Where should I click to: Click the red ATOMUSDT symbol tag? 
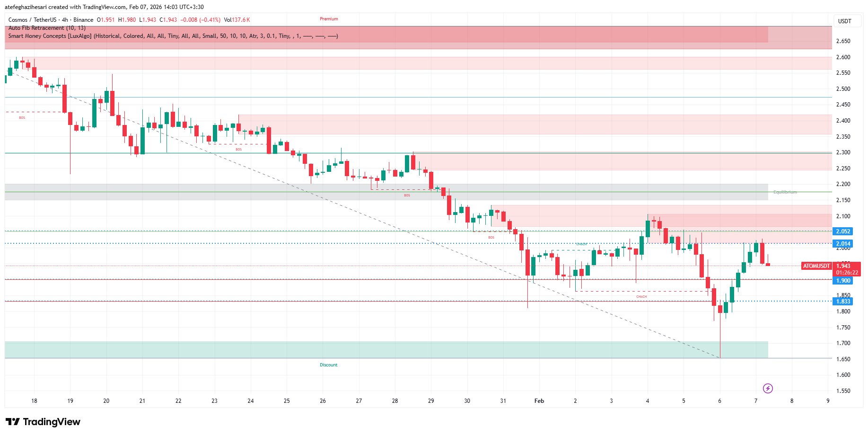(x=816, y=266)
